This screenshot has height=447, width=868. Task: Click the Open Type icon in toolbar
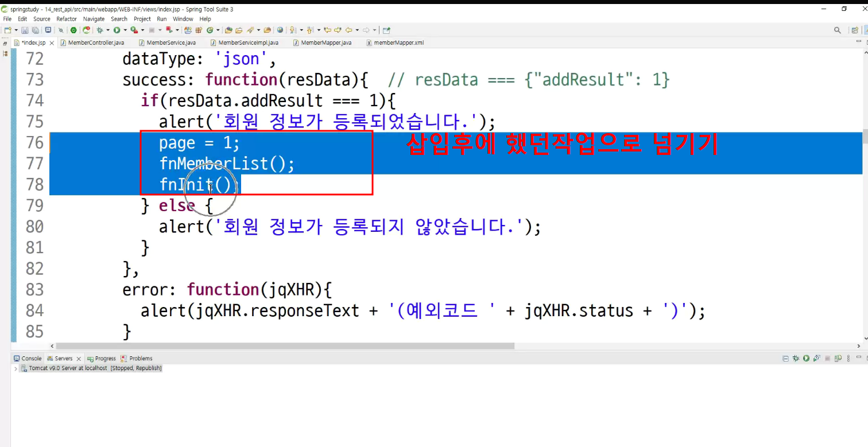click(228, 30)
